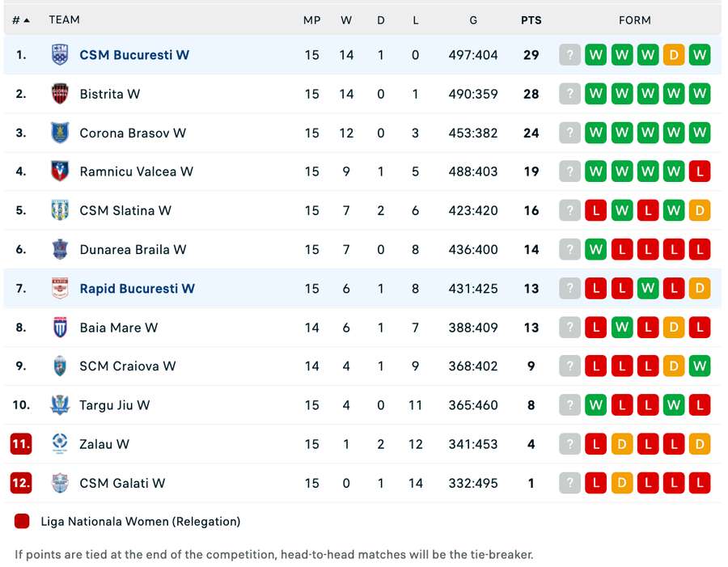Click CSM Bucuresti W orange draw form badge
This screenshot has width=728, height=567.
[x=674, y=55]
